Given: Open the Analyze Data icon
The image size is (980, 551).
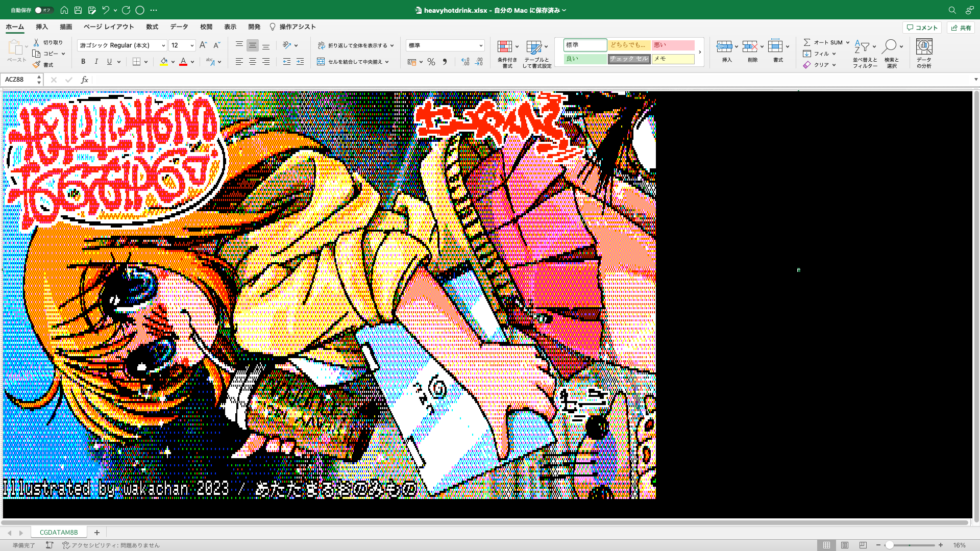Looking at the screenshot, I should tap(924, 46).
